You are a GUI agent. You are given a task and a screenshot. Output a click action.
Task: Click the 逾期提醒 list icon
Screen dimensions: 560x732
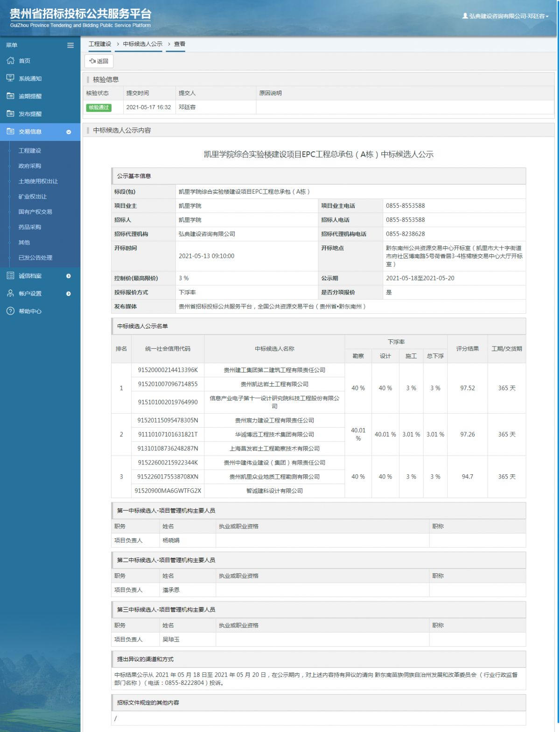pos(10,96)
